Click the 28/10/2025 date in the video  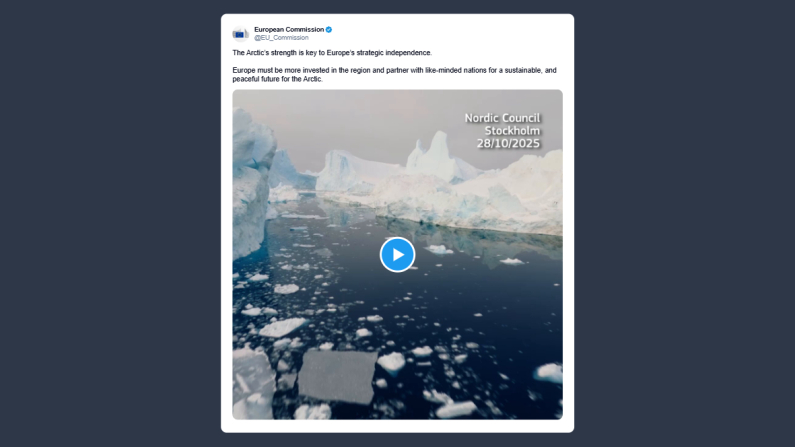click(508, 143)
